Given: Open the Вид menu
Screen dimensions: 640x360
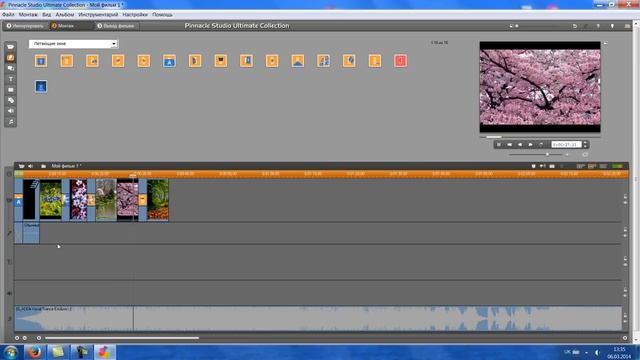Looking at the screenshot, I should tap(47, 15).
